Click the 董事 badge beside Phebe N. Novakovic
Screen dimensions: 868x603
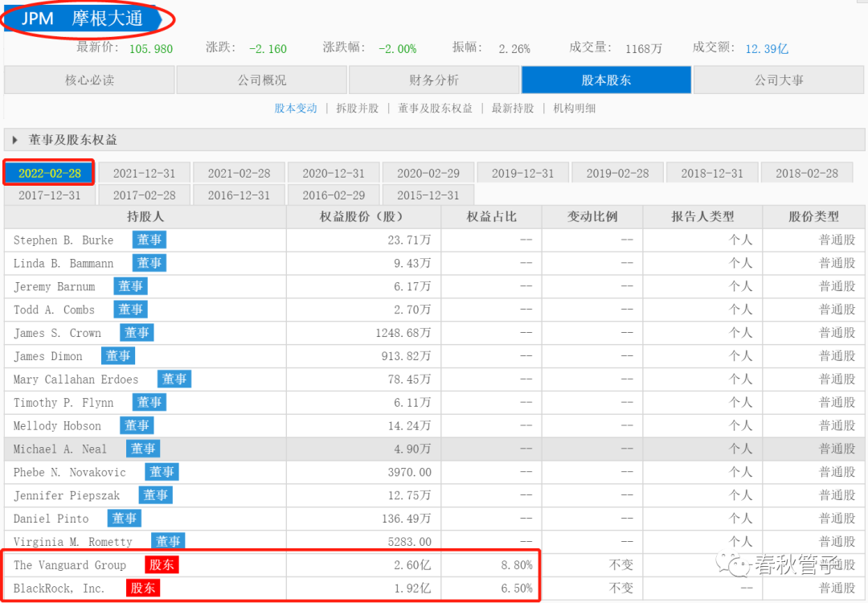[x=162, y=472]
